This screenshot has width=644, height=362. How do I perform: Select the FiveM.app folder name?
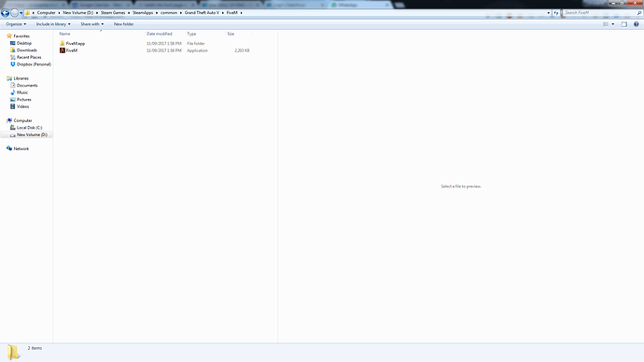[x=76, y=44]
